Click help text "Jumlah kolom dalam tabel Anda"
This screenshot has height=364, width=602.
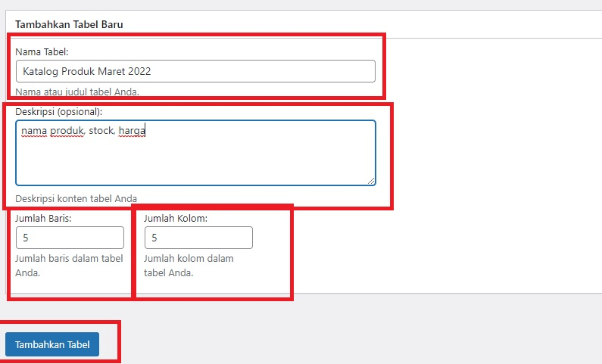click(189, 265)
